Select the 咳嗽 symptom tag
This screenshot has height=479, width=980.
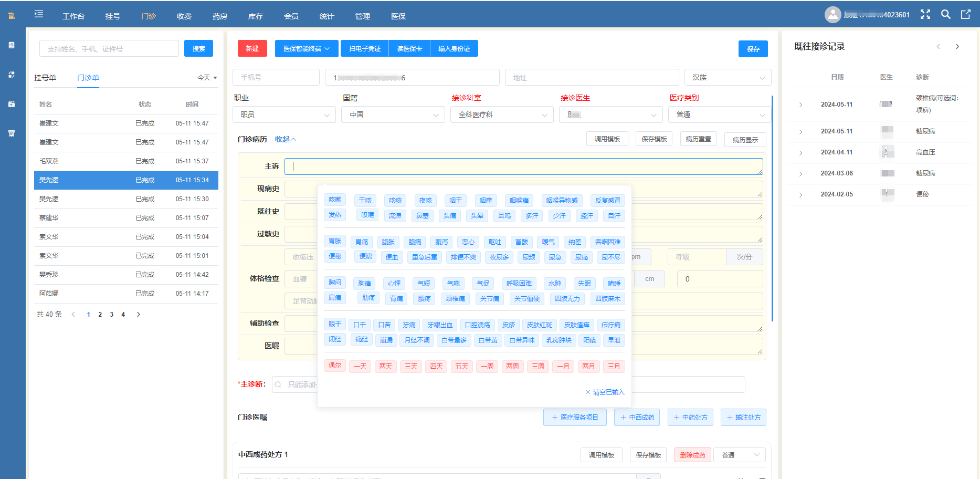[335, 200]
